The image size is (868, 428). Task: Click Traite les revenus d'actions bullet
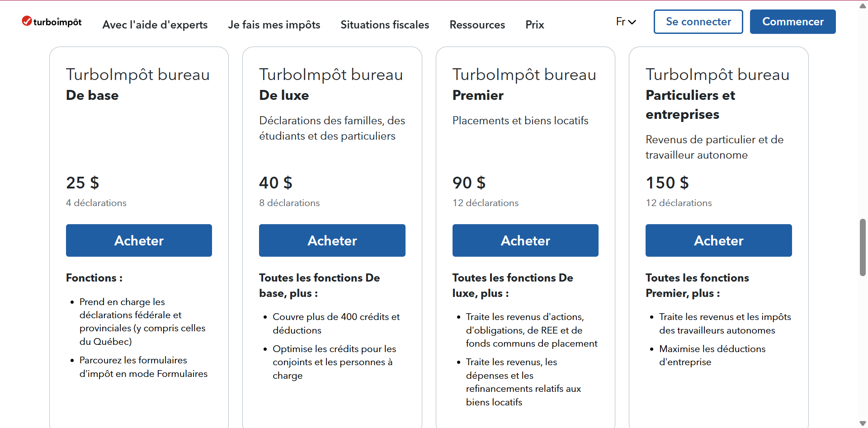531,330
